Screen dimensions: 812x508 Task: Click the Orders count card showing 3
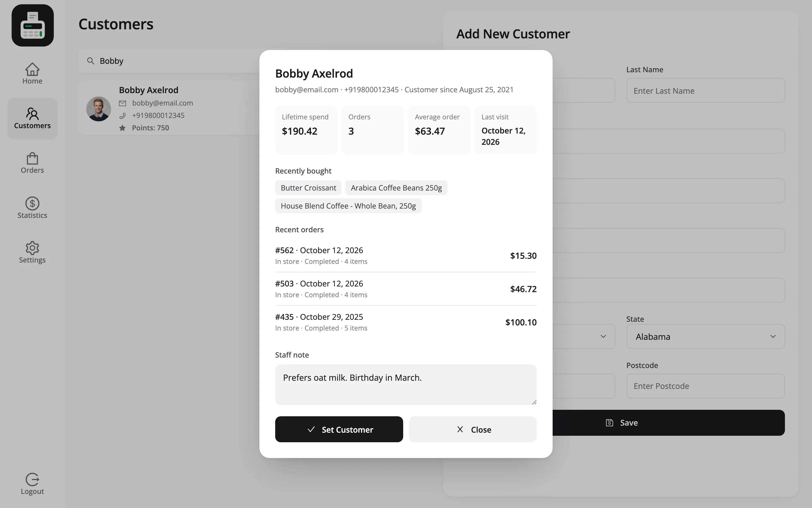point(372,130)
